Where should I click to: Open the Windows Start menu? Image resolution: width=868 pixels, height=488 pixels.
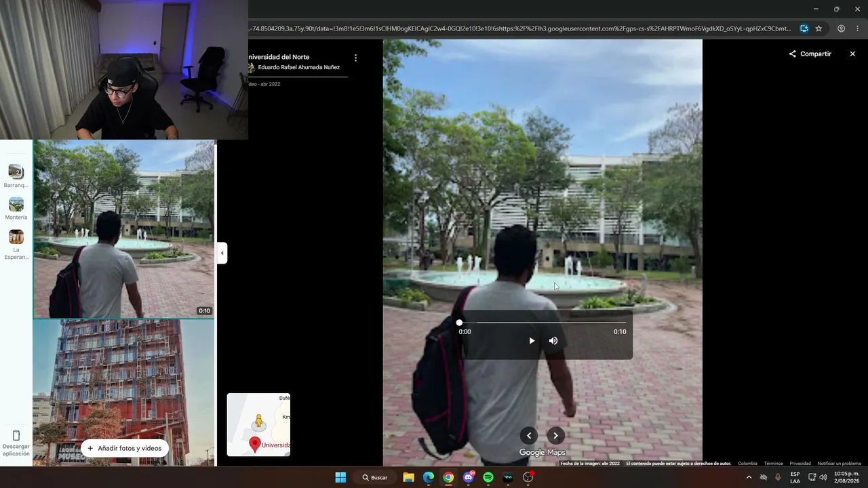coord(340,477)
